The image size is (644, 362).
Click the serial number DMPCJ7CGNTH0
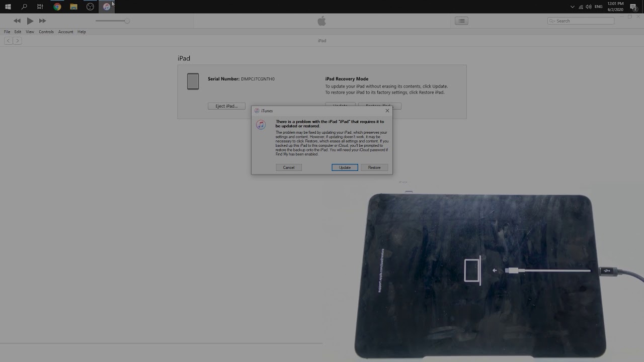click(x=258, y=79)
